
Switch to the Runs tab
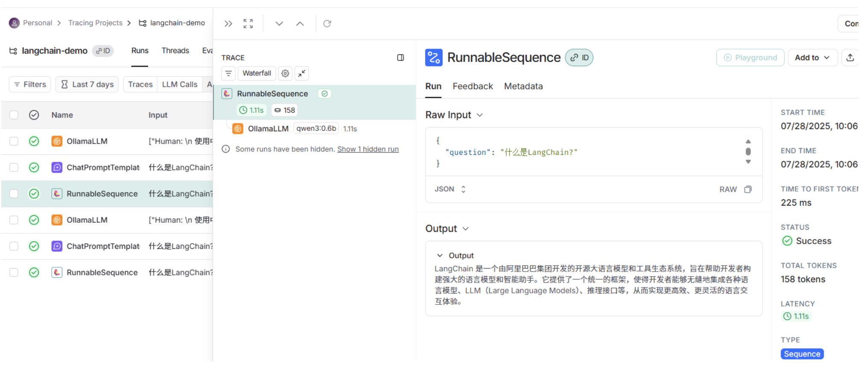pos(140,51)
